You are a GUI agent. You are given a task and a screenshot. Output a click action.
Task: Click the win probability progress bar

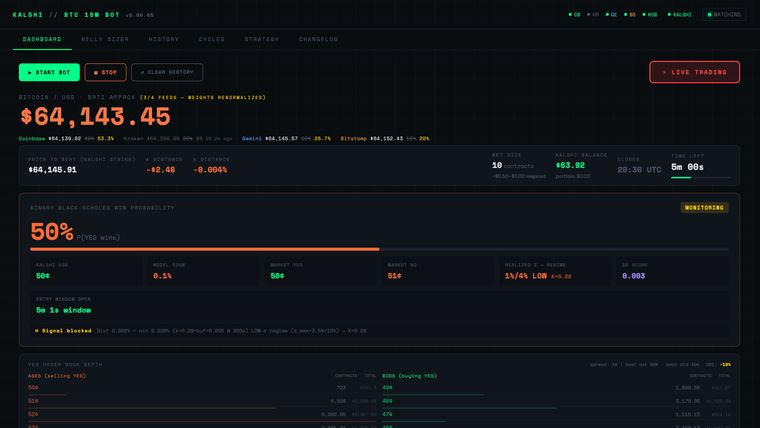point(379,249)
